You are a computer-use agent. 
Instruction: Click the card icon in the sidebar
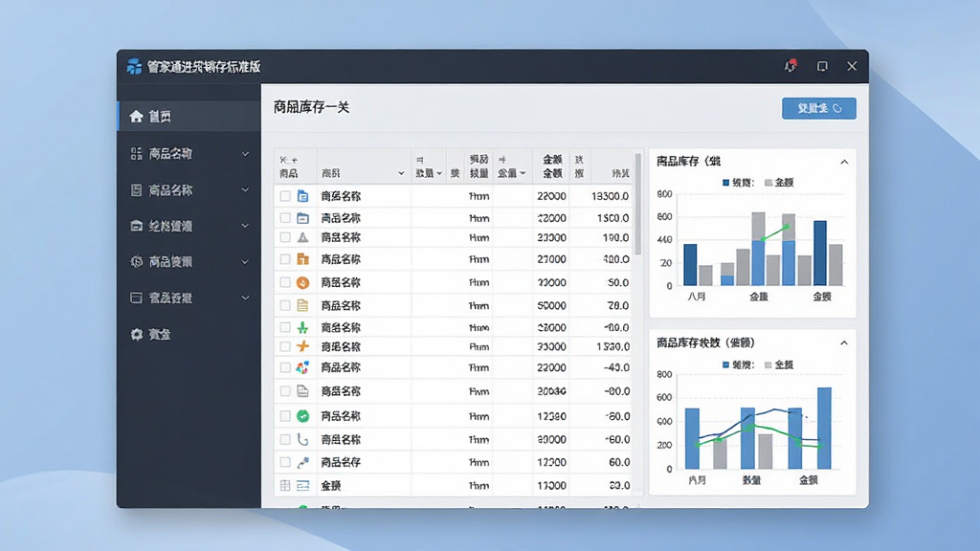(136, 298)
